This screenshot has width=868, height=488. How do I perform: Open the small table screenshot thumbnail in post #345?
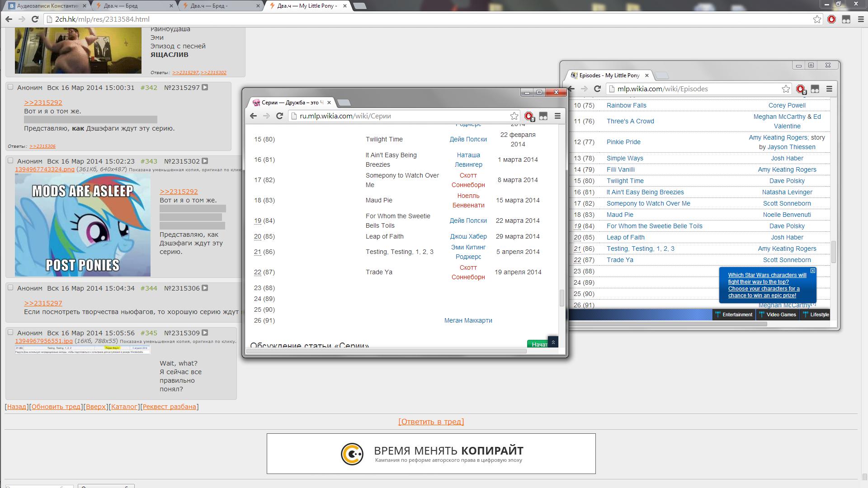coord(83,350)
